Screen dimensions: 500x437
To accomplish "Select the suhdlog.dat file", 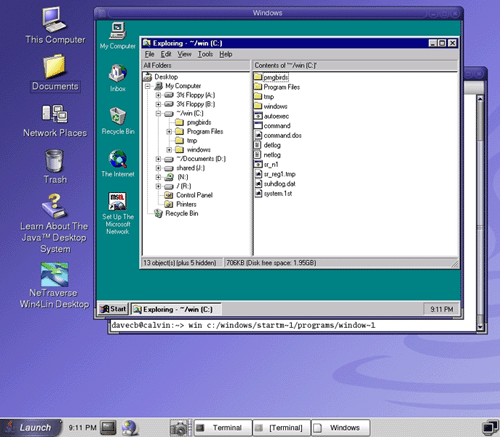I will [275, 184].
